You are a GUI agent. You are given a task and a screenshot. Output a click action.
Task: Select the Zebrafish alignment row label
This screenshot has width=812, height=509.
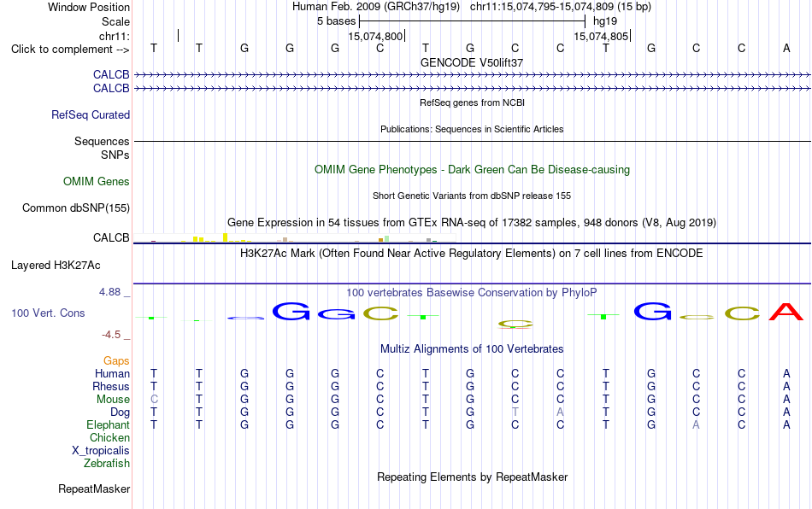pos(106,464)
